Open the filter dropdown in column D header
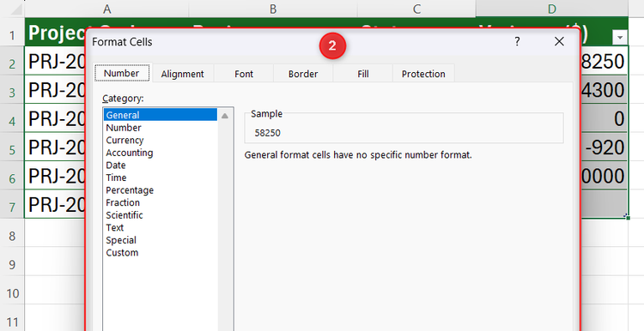The image size is (644, 331). pyautogui.click(x=620, y=38)
